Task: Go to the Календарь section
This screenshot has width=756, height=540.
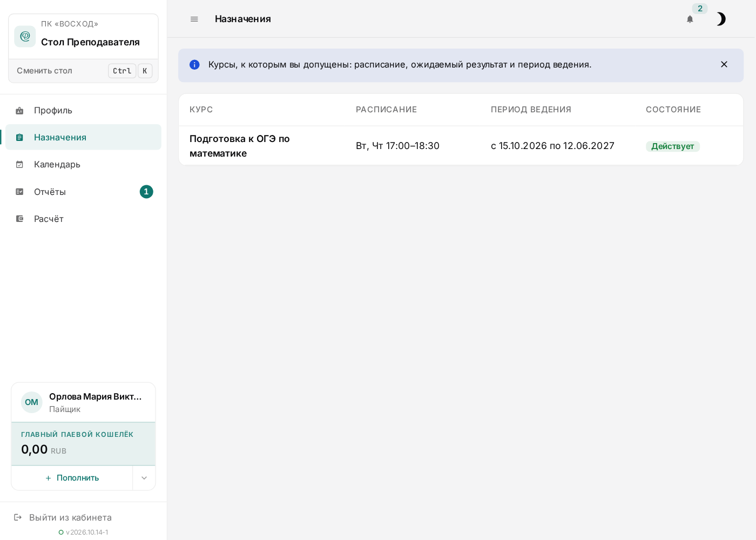Action: tap(83, 164)
